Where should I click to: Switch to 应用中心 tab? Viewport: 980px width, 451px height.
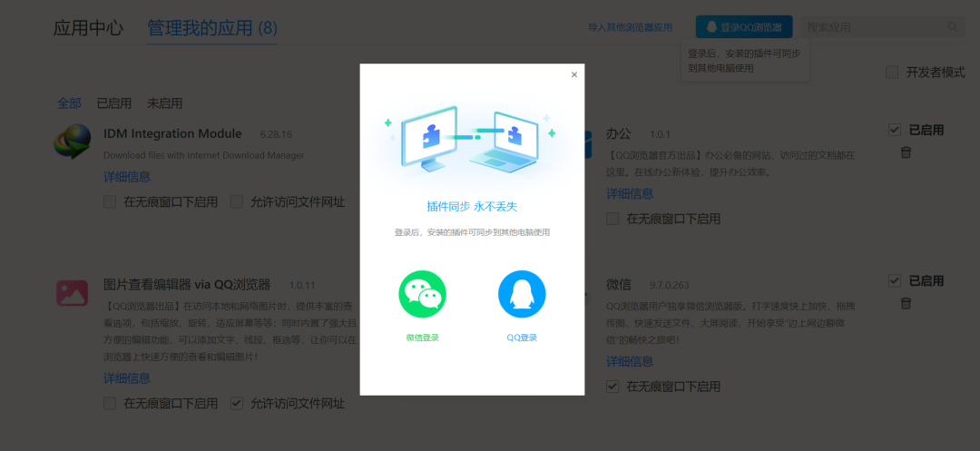[x=88, y=28]
